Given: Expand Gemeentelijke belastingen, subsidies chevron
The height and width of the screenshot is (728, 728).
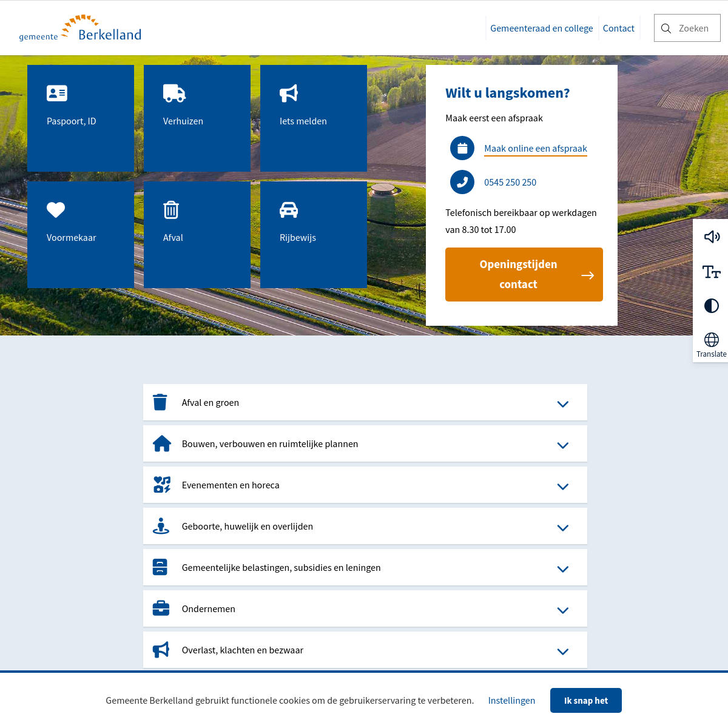Looking at the screenshot, I should click(563, 569).
